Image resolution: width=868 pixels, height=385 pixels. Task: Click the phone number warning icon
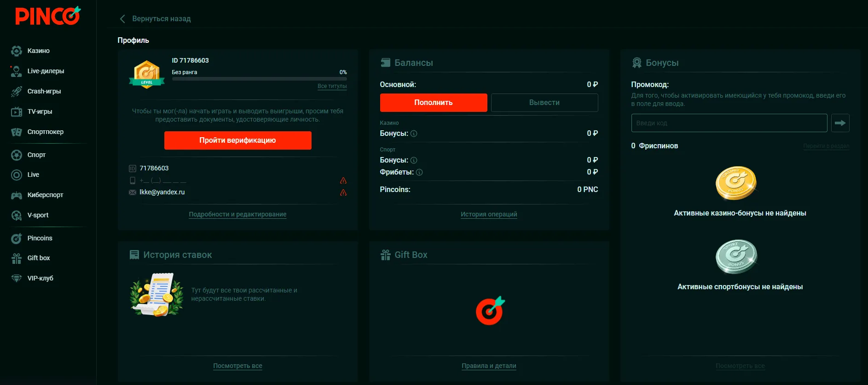tap(343, 181)
